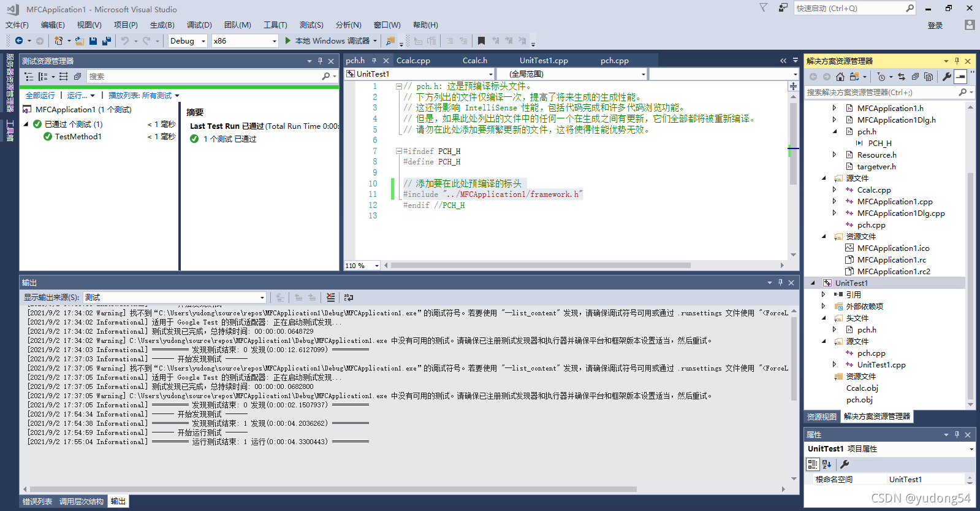Click the alphabetical sort icon in Properties
The width and height of the screenshot is (980, 511).
[x=827, y=464]
